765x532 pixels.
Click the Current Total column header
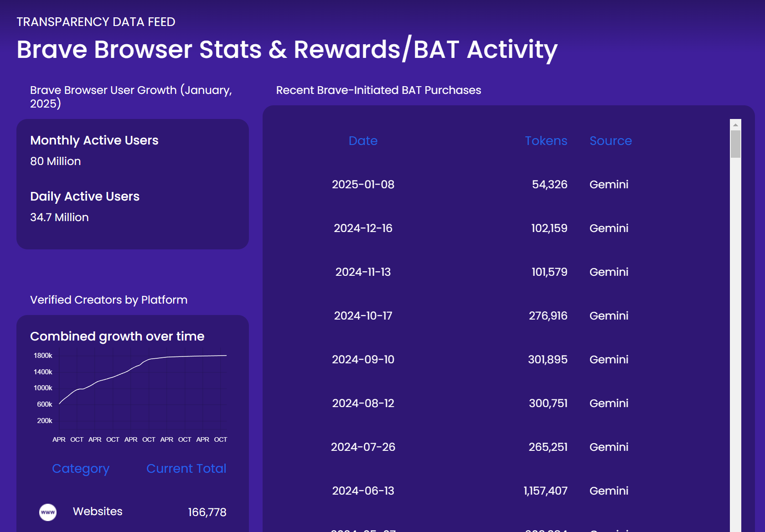coord(186,468)
